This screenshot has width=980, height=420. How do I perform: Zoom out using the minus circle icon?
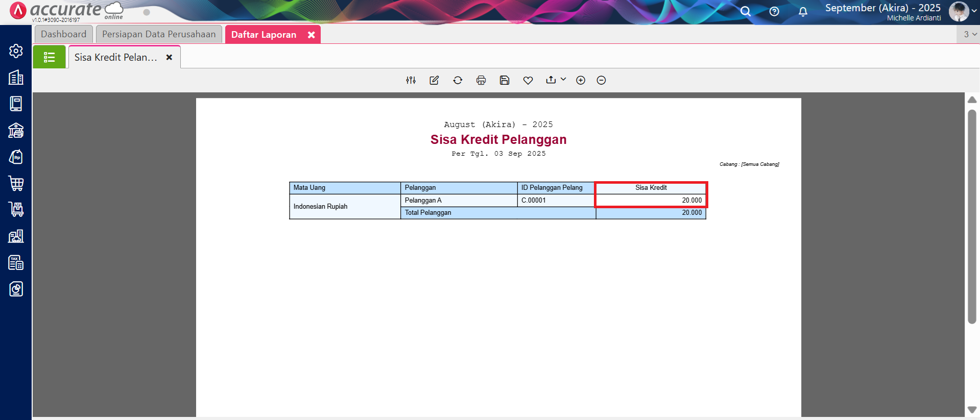[x=601, y=80]
